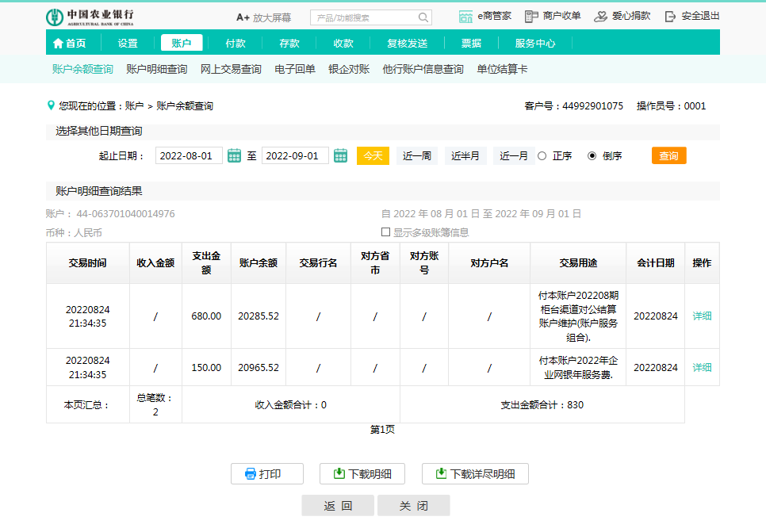Click 账户 in the breadcrumb path
This screenshot has height=532, width=766.
pos(134,106)
